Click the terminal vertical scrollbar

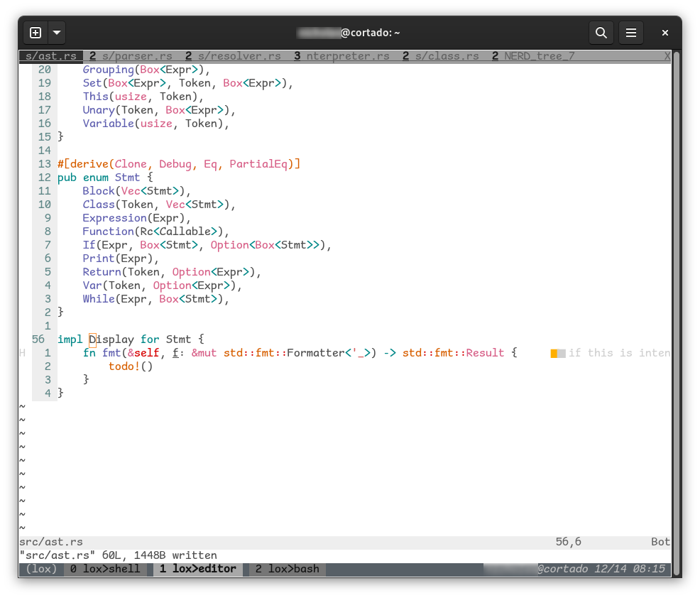coord(676,312)
